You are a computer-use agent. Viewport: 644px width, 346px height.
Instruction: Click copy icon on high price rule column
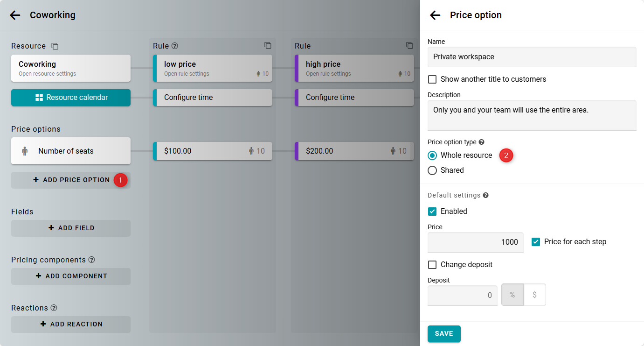[409, 45]
